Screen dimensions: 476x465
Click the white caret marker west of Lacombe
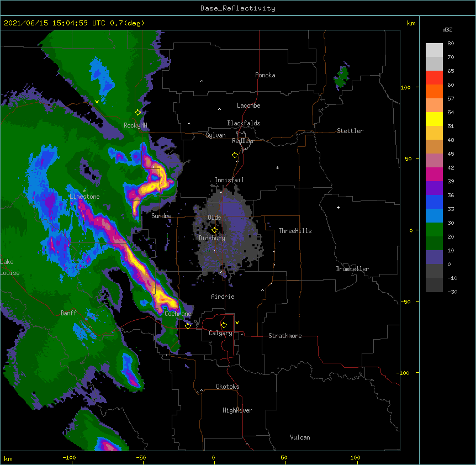tap(219, 109)
